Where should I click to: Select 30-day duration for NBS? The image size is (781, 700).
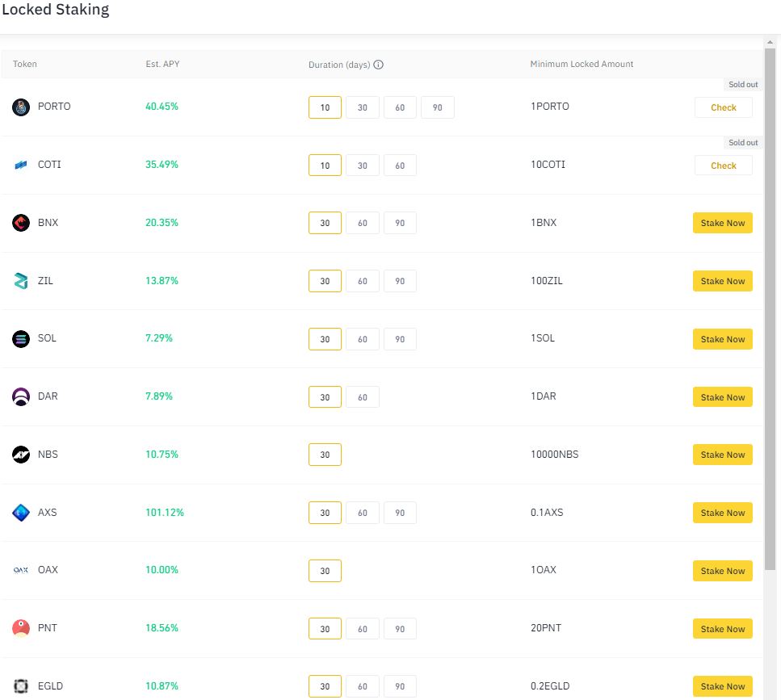tap(325, 455)
